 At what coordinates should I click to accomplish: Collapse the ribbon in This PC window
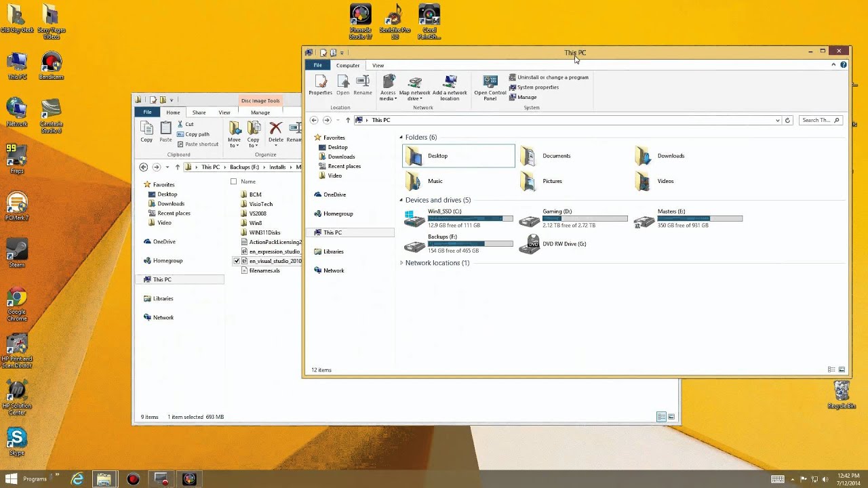833,65
